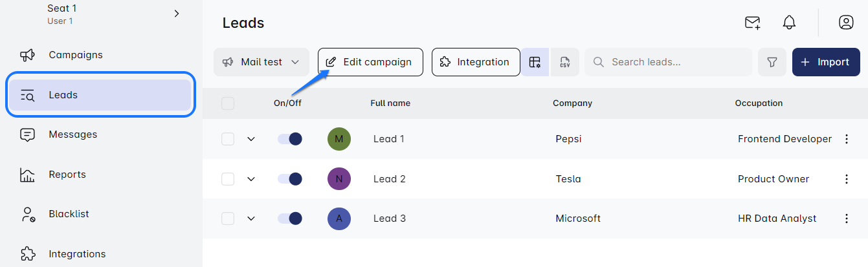Click the new mail envelope icon
This screenshot has width=868, height=267.
(x=752, y=23)
